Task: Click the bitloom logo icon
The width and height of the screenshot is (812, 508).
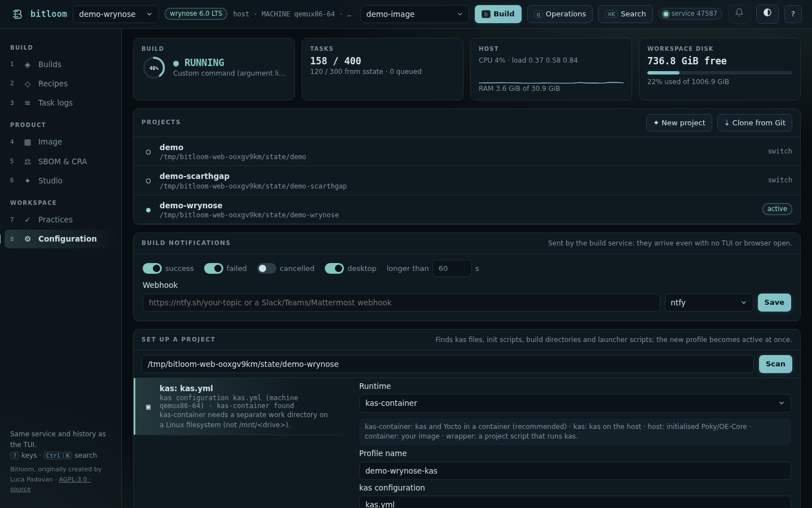Action: 17,14
